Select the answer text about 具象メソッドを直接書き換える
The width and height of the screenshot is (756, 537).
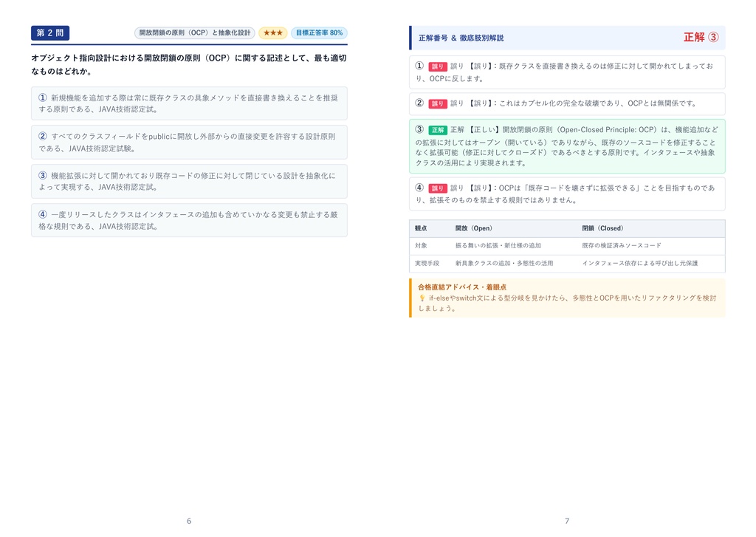(188, 103)
